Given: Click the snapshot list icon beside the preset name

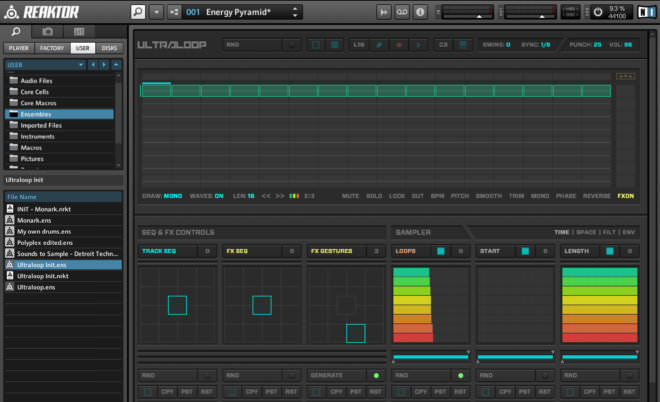Looking at the screenshot, I should pyautogui.click(x=174, y=12).
